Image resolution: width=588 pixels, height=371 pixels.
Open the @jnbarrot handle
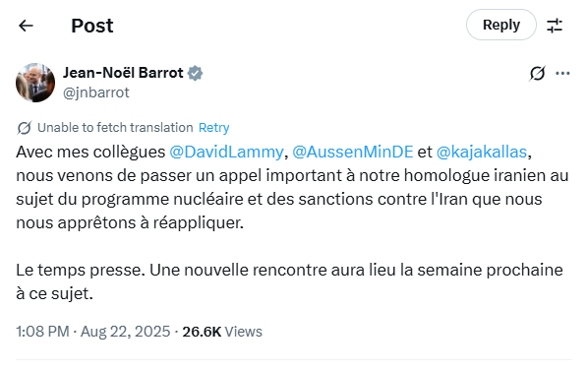click(x=96, y=93)
